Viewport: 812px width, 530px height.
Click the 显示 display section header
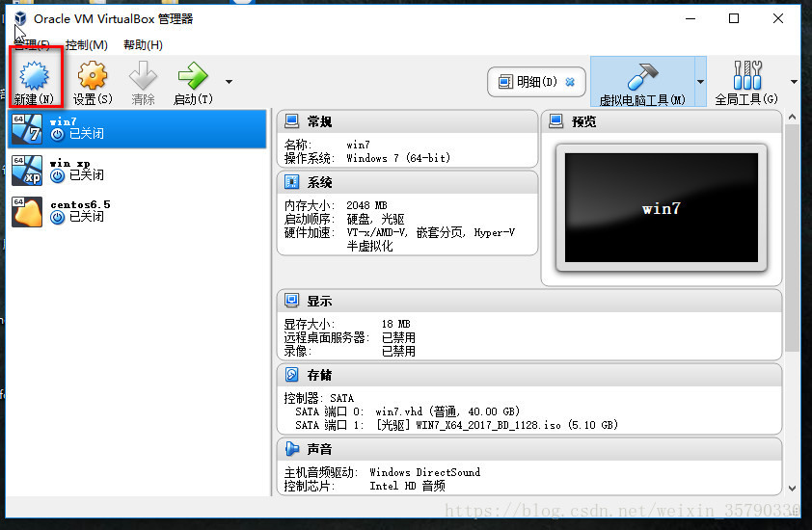(x=529, y=301)
